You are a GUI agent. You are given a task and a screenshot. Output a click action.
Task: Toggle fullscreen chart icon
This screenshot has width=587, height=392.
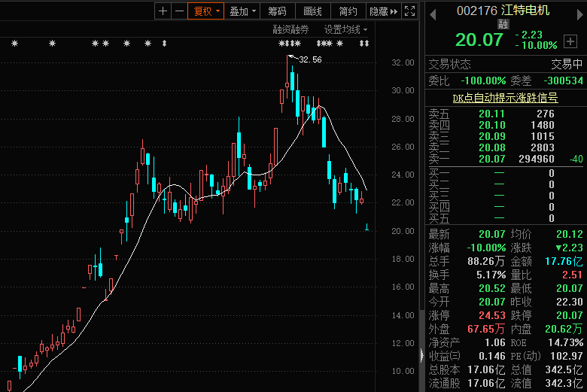(410, 11)
